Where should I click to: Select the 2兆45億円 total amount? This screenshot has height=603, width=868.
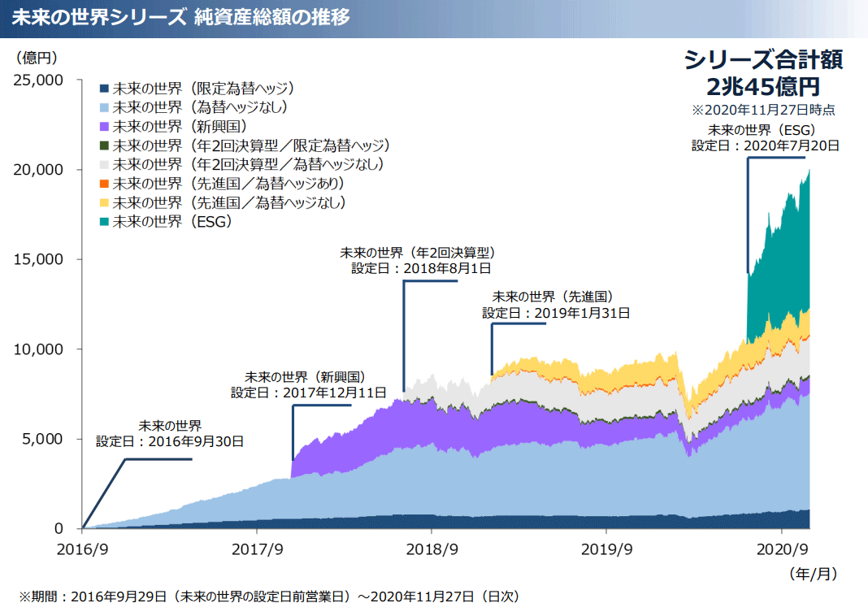click(763, 87)
